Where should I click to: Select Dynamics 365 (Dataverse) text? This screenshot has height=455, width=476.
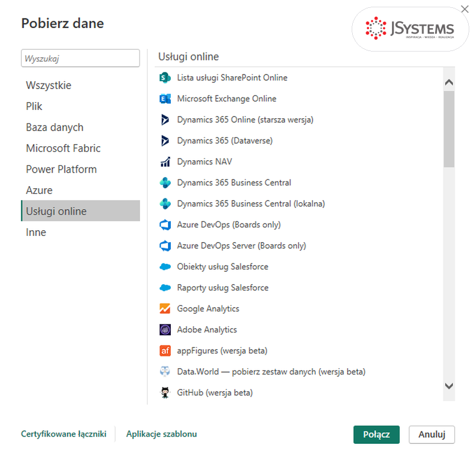click(225, 141)
